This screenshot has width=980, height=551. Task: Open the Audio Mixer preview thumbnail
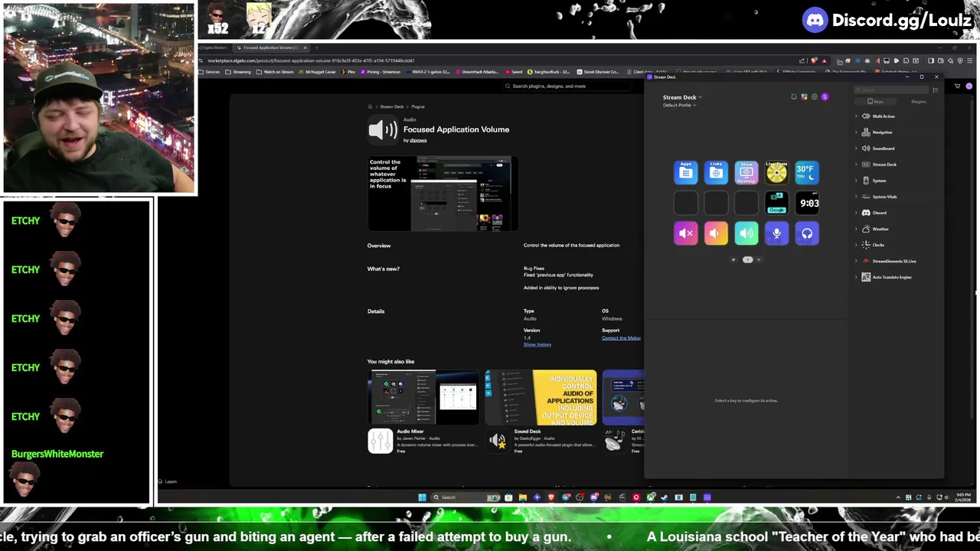point(423,397)
